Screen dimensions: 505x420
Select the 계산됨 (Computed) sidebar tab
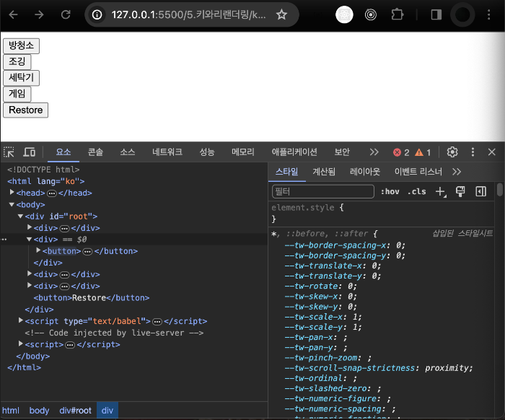click(x=324, y=172)
